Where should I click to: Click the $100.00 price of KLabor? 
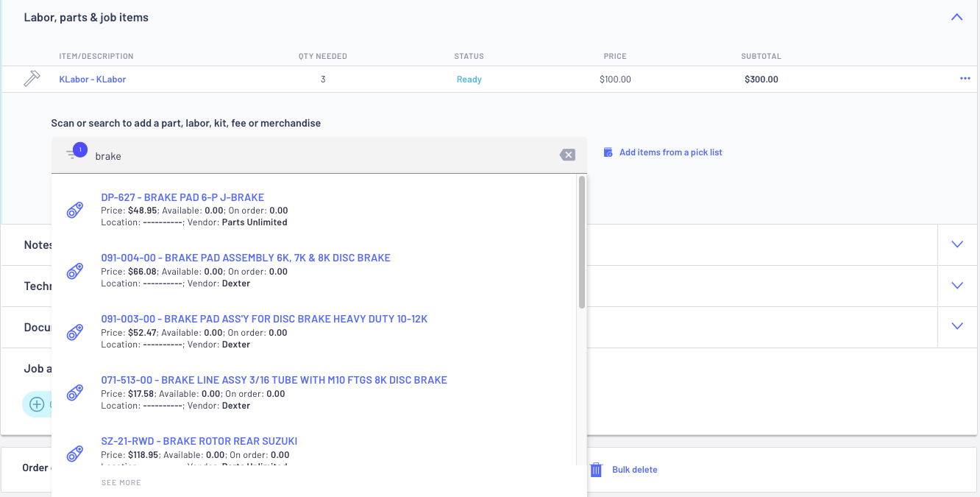615,80
